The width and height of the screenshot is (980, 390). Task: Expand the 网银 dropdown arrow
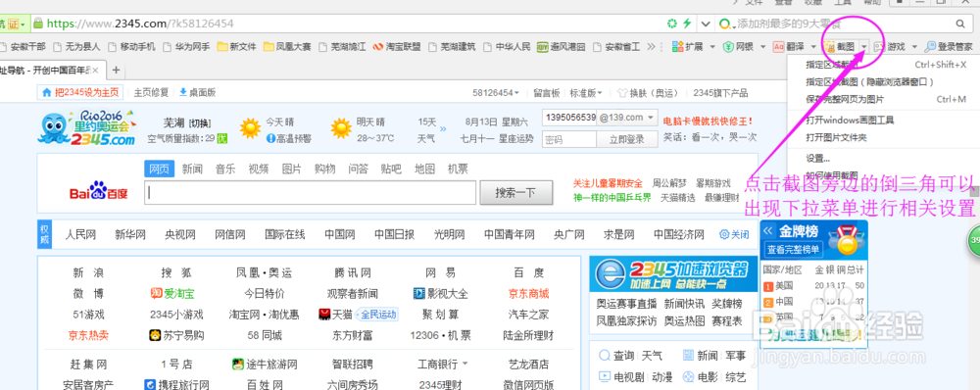(762, 47)
